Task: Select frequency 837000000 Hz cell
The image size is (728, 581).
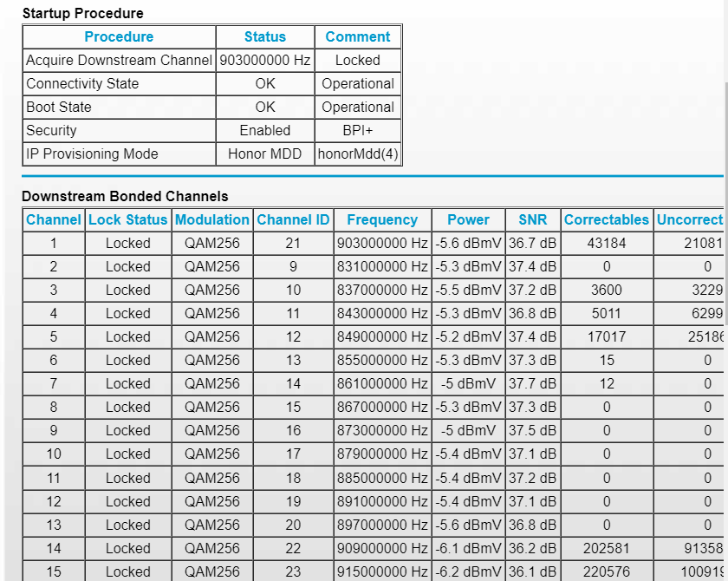Action: pos(382,290)
